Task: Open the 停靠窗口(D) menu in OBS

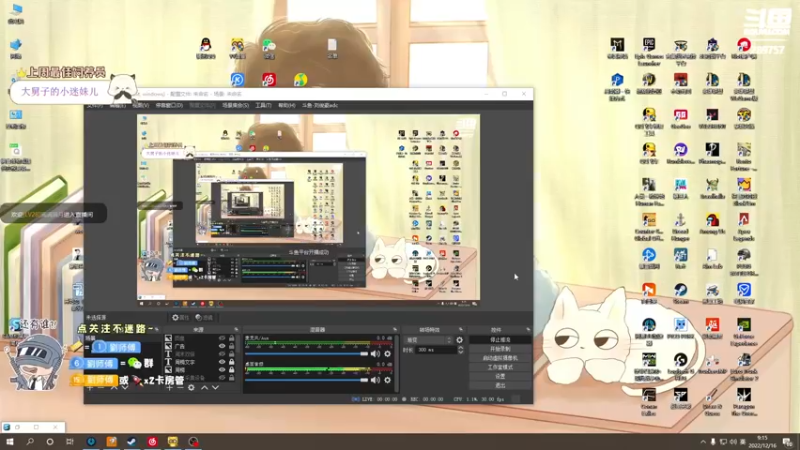Action: pos(169,106)
